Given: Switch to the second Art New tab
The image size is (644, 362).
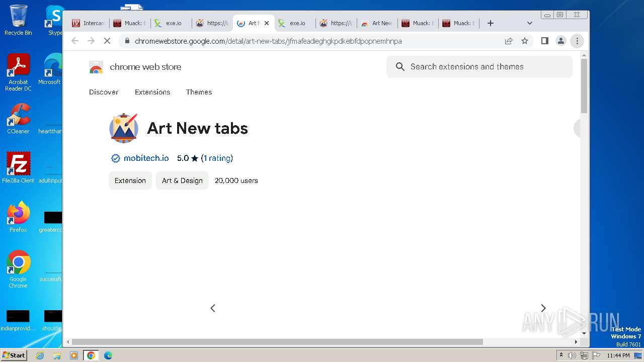Looking at the screenshot, I should coord(377,23).
